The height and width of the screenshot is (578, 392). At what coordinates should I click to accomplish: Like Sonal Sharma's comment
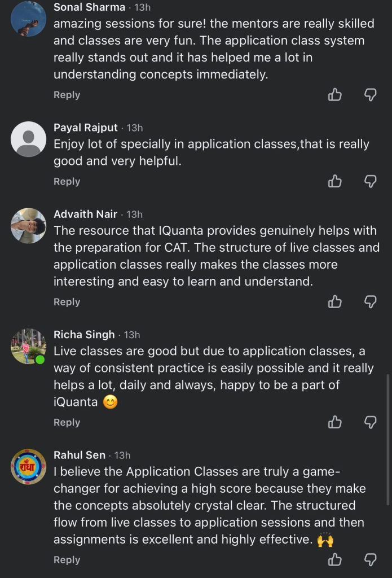click(335, 95)
